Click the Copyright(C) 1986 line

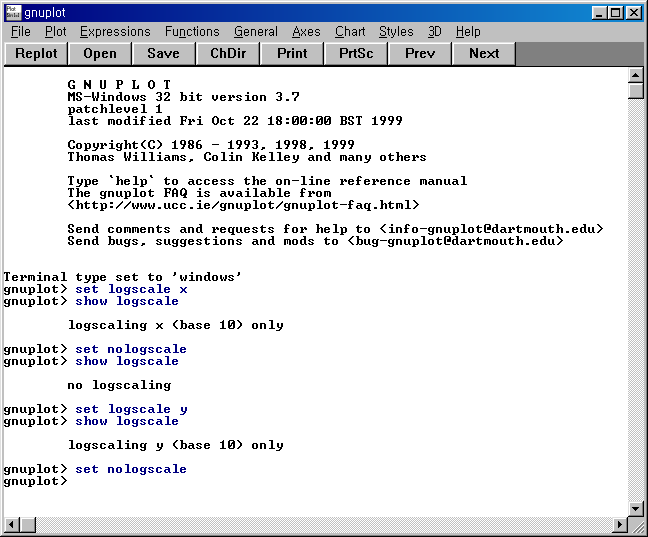[x=211, y=145]
